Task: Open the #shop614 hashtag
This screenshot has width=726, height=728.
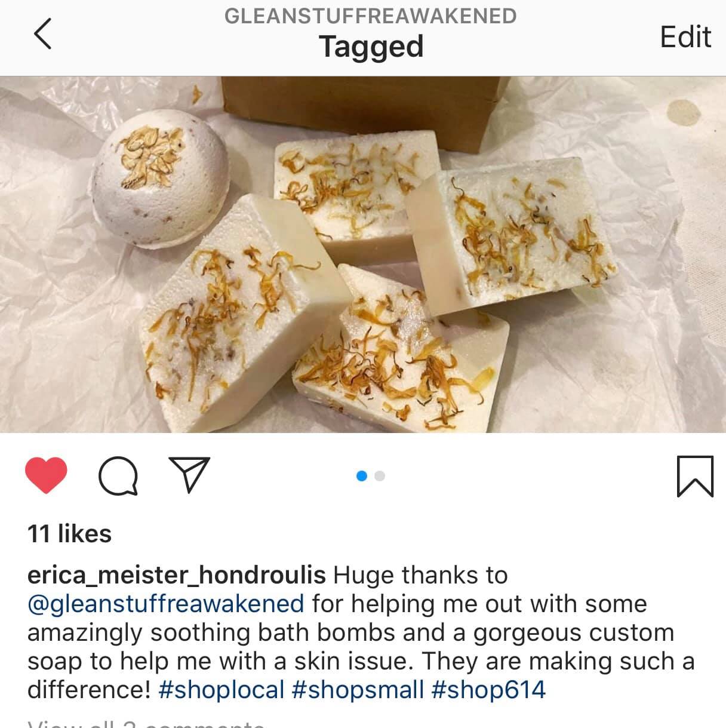Action: 488,690
